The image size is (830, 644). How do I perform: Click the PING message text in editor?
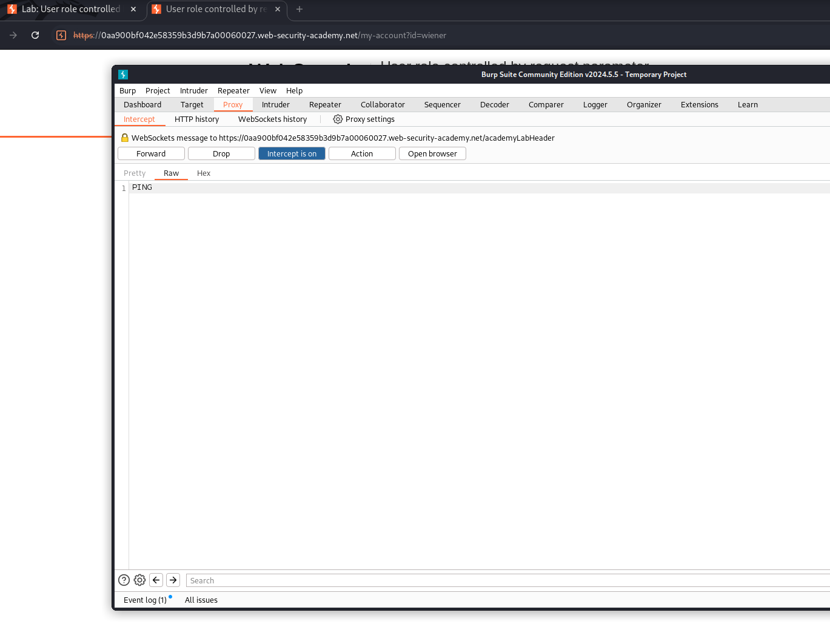[142, 187]
